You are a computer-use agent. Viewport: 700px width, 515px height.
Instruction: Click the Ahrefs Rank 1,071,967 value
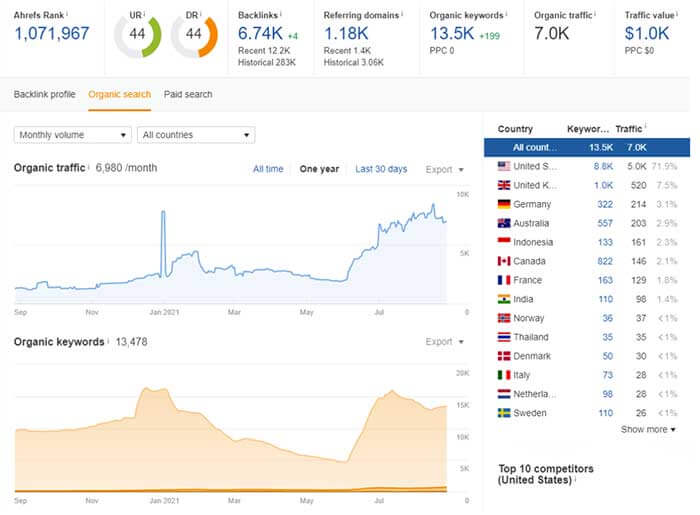click(x=52, y=33)
